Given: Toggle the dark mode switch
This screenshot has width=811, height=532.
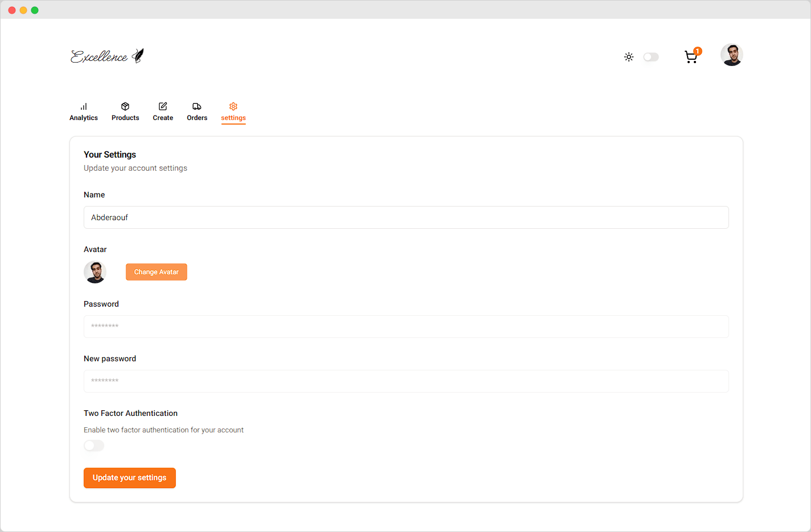Looking at the screenshot, I should click(651, 57).
